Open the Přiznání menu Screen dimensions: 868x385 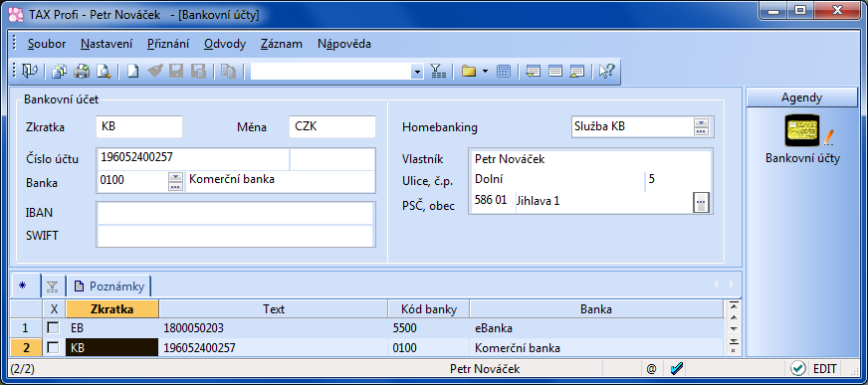tap(168, 44)
